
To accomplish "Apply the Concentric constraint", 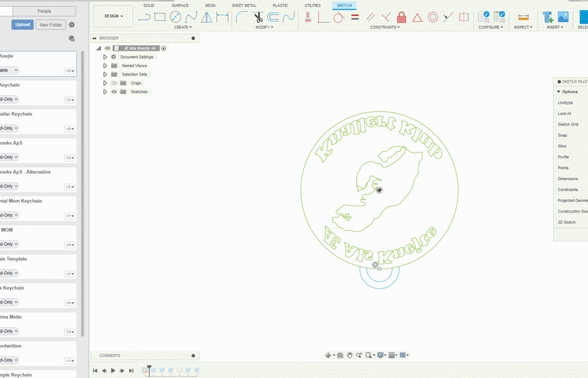I will [433, 17].
